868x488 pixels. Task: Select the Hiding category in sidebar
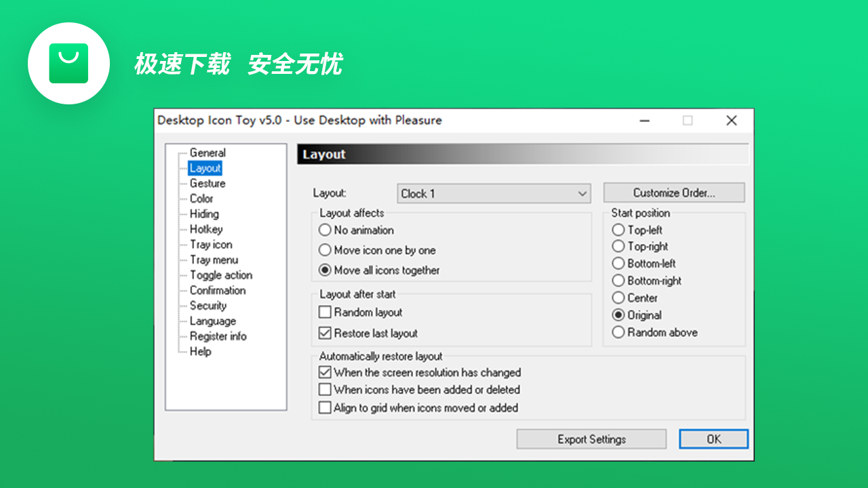(x=203, y=213)
